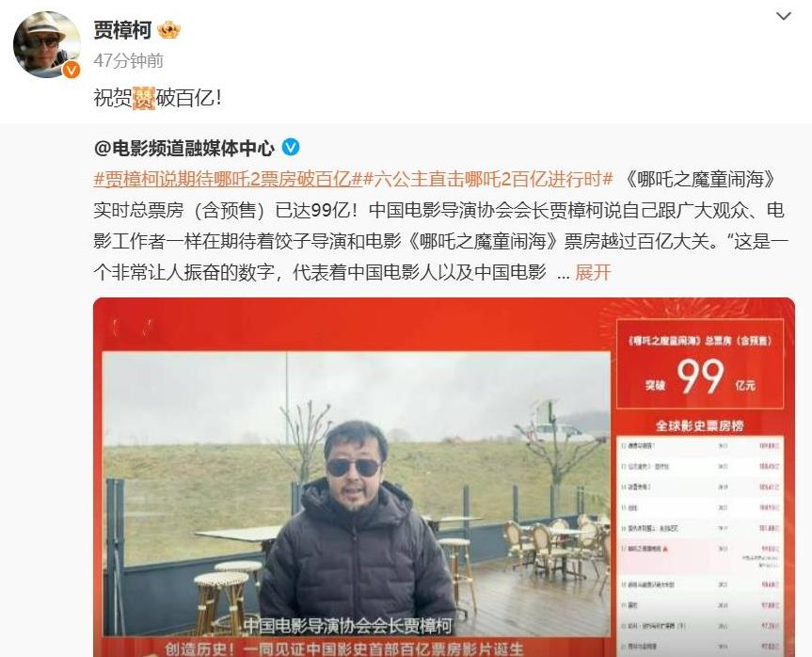This screenshot has width=812, height=657.
Task: Click the 祝贺破百亿 post text
Action: pos(158,98)
